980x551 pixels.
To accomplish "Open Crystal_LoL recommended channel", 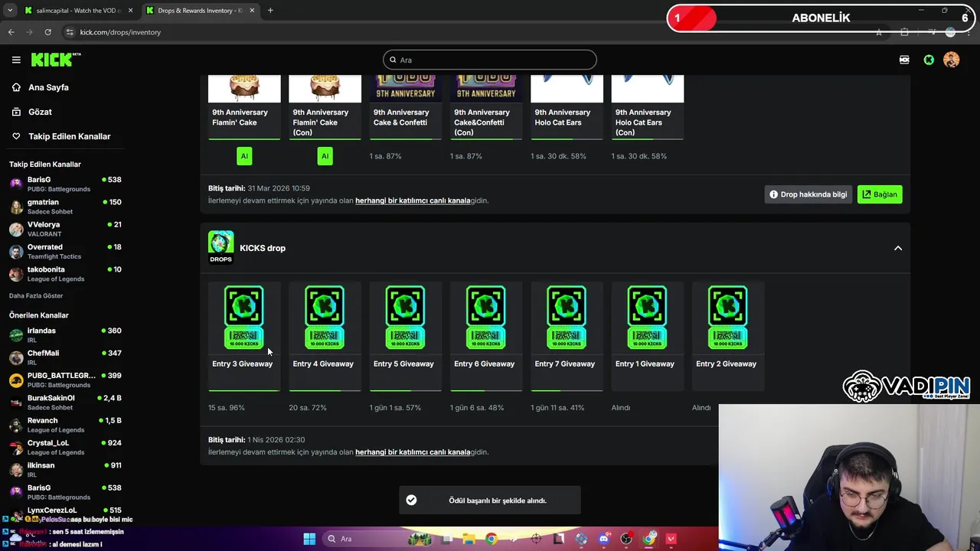I will click(x=65, y=447).
